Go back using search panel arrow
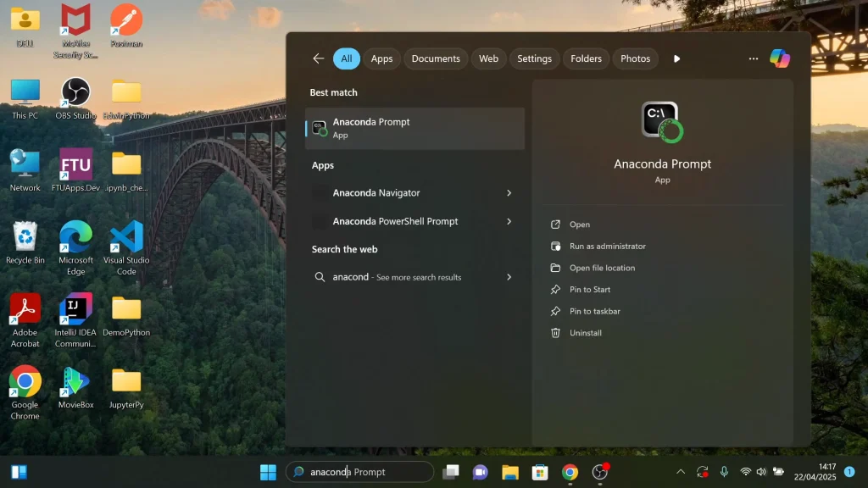 (x=319, y=58)
